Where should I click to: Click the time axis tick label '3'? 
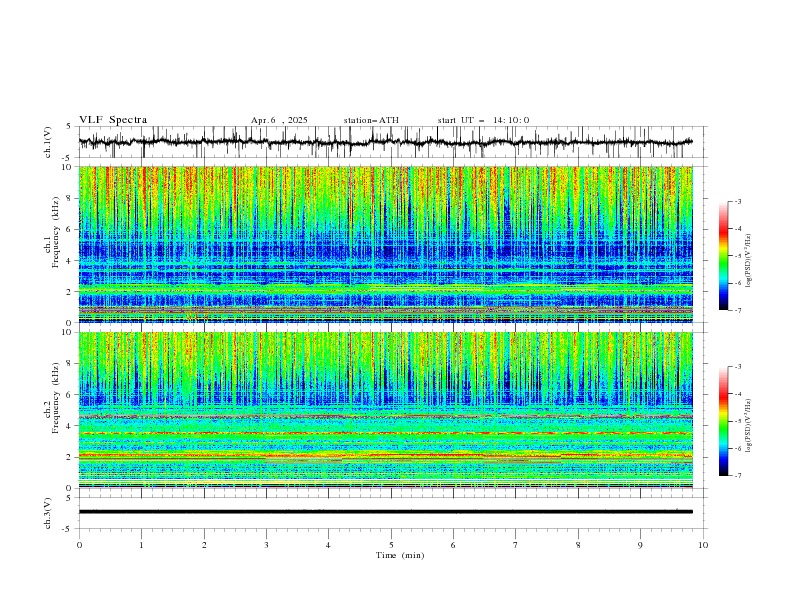pyautogui.click(x=266, y=545)
